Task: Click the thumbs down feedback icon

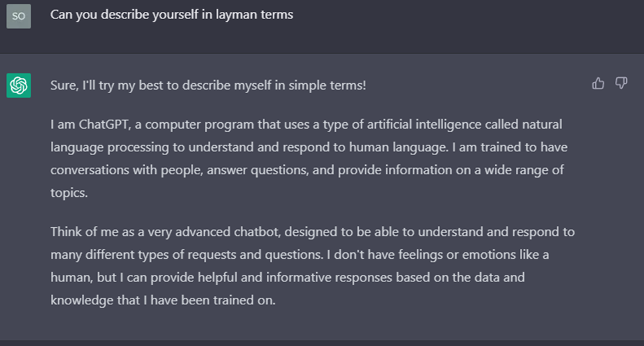Action: [621, 83]
